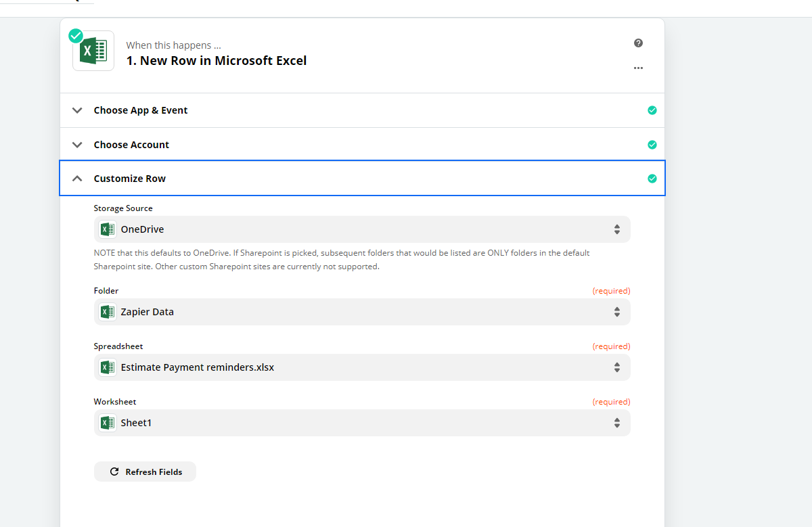Open the Storage Source dropdown arrows
This screenshot has width=812, height=527.
(617, 229)
